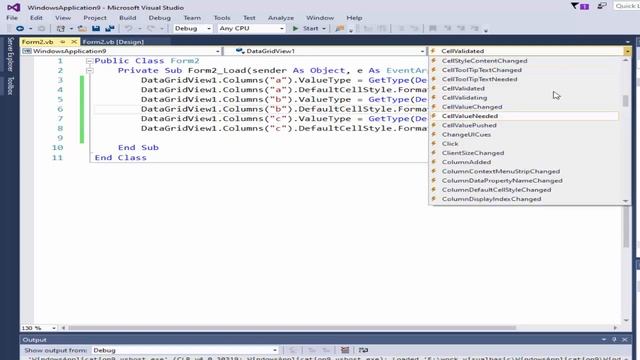Click the Navigate Backward arrow icon

(19, 29)
